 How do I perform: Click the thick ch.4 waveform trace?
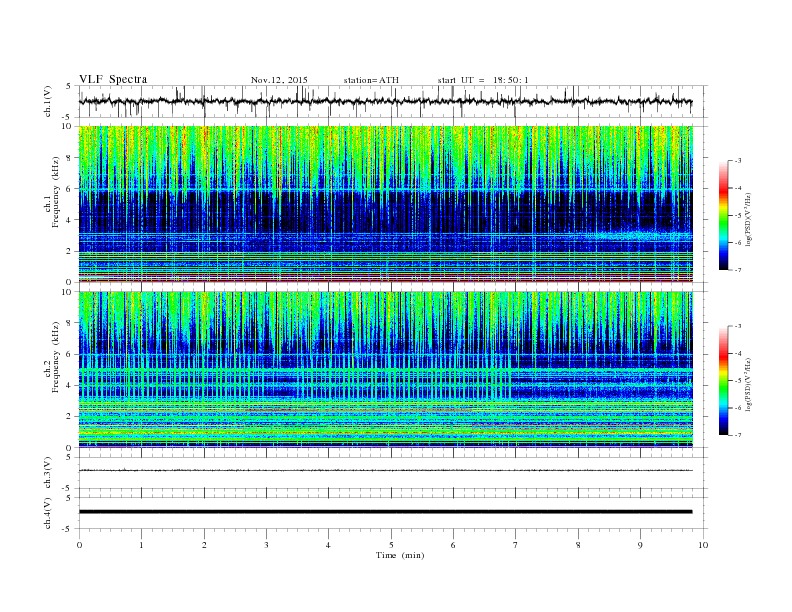[x=385, y=512]
